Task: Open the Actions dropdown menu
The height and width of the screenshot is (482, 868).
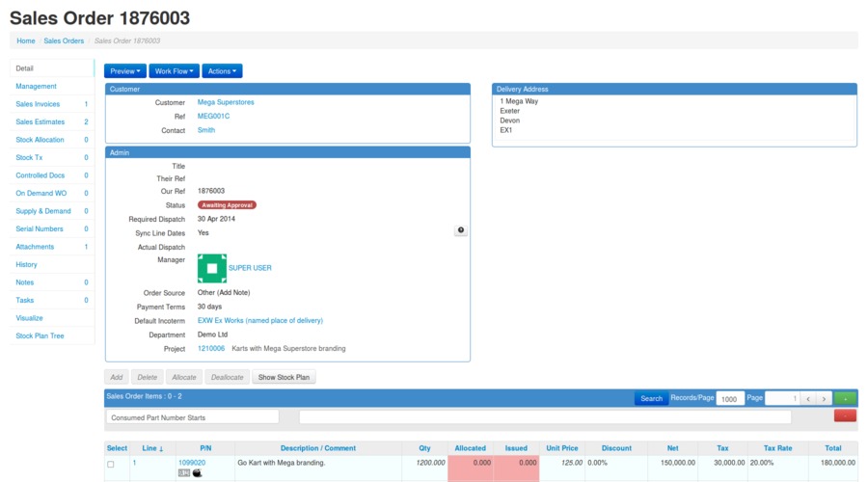Action: tap(222, 71)
